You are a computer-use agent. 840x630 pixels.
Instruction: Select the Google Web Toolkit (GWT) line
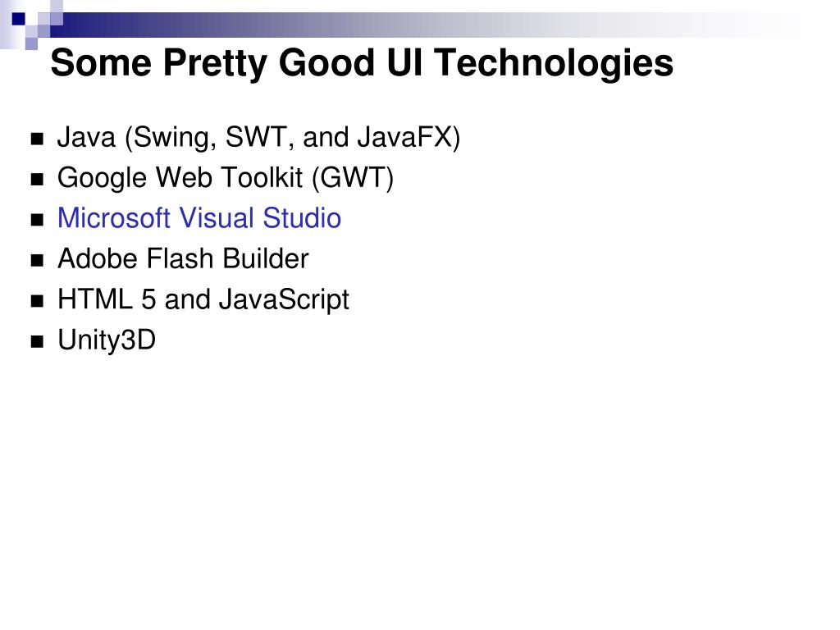pos(226,178)
